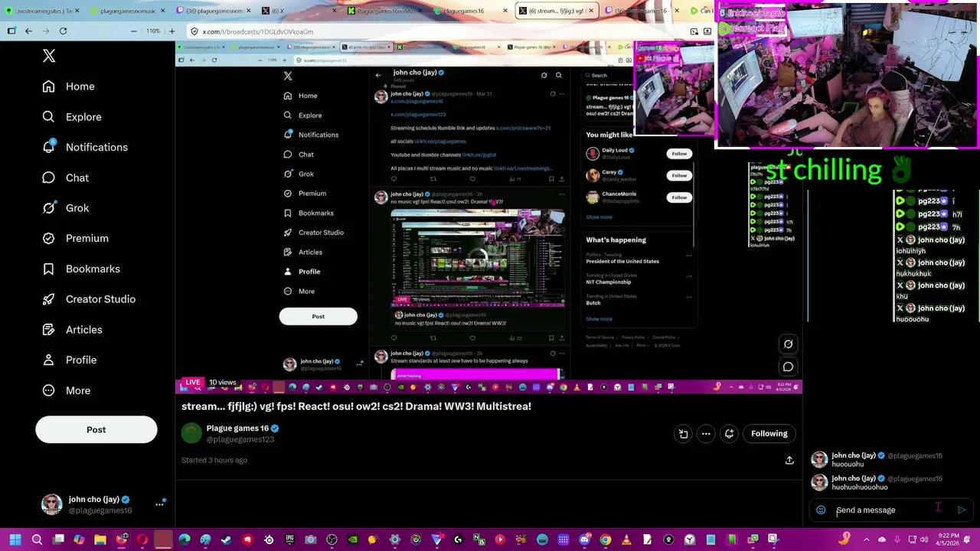Viewport: 980px width, 551px height.
Task: Click the browser back arrow
Action: point(28,31)
